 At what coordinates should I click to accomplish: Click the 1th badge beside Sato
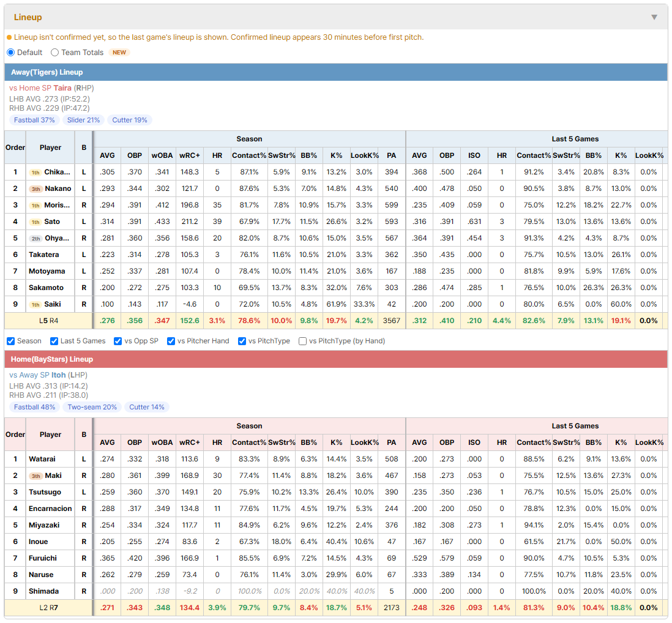coord(35,222)
